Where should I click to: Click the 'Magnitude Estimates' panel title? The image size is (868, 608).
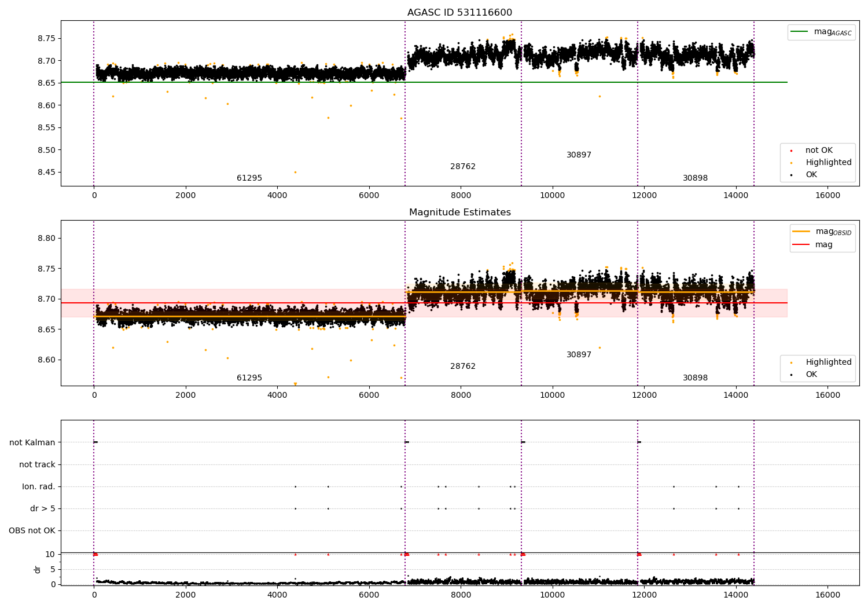[x=459, y=213]
